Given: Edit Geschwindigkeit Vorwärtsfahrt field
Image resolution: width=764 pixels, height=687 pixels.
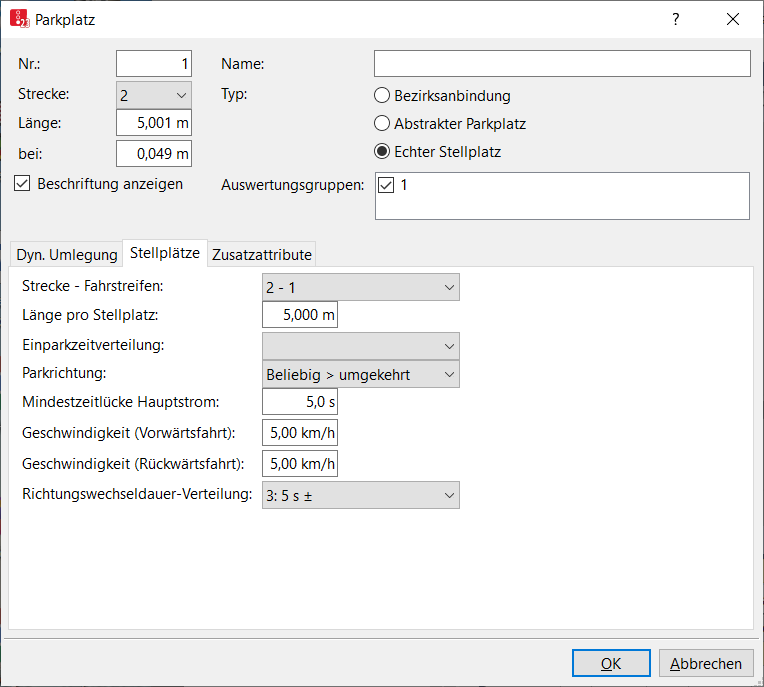Looking at the screenshot, I should tap(300, 433).
